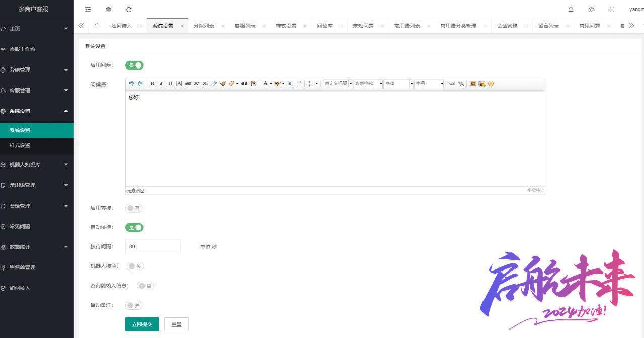Expand the 主页 sidebar menu

click(37, 29)
